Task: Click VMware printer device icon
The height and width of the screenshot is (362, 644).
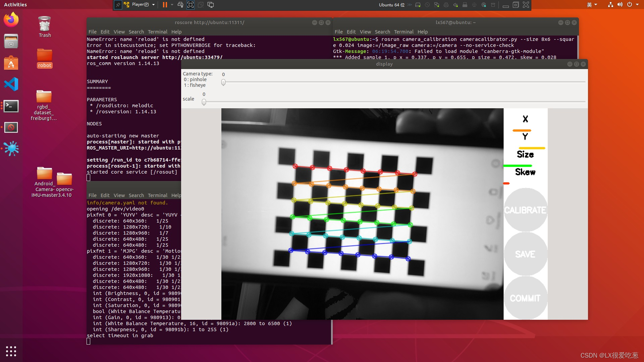Action: coord(446,5)
